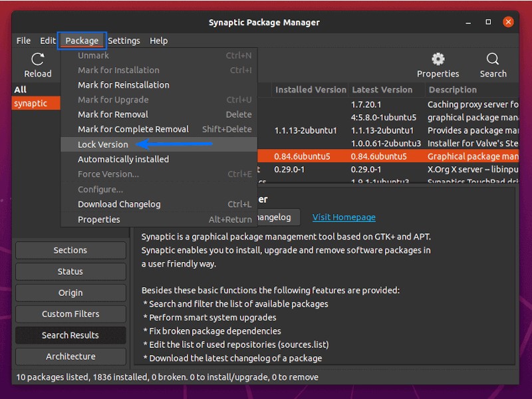The width and height of the screenshot is (532, 399).
Task: Click the Architecture button
Action: click(70, 356)
